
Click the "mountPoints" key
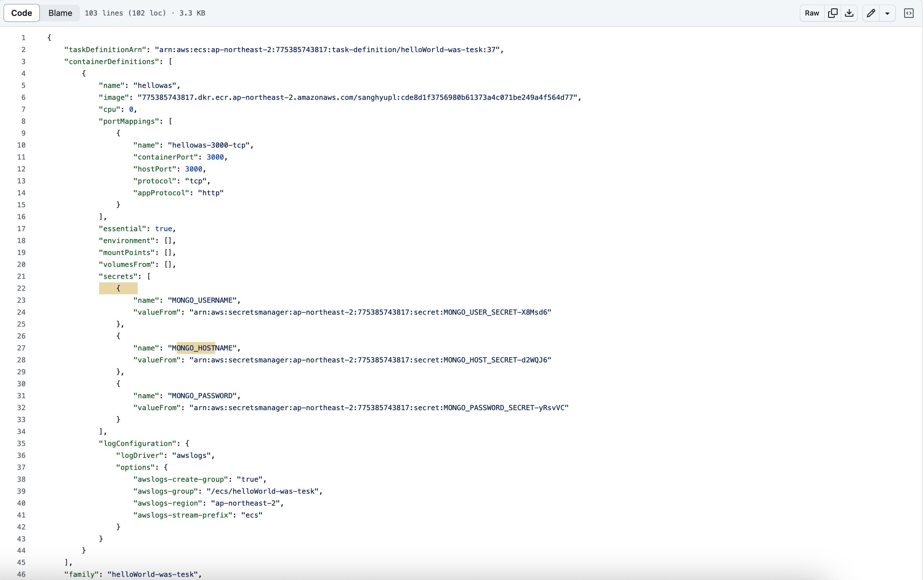pos(127,253)
